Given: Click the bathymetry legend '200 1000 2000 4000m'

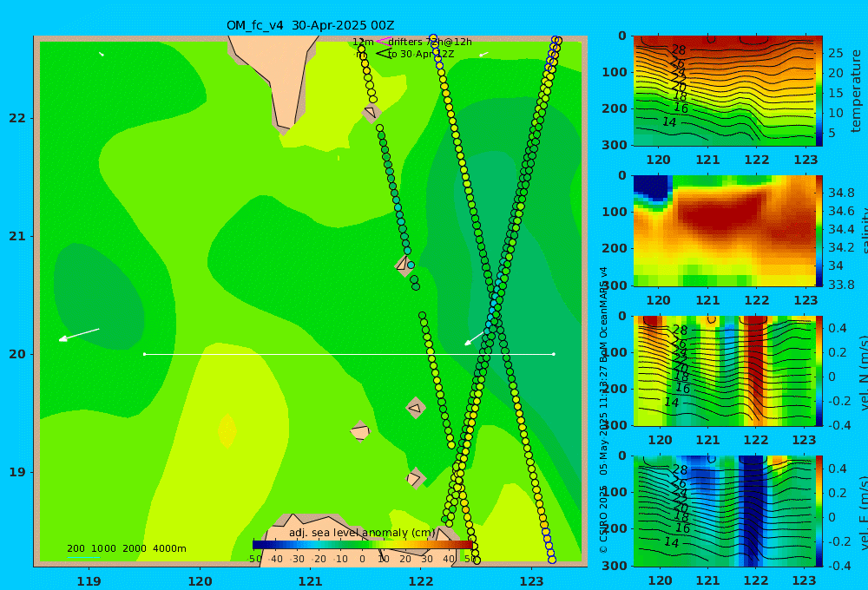Looking at the screenshot, I should pos(126,548).
